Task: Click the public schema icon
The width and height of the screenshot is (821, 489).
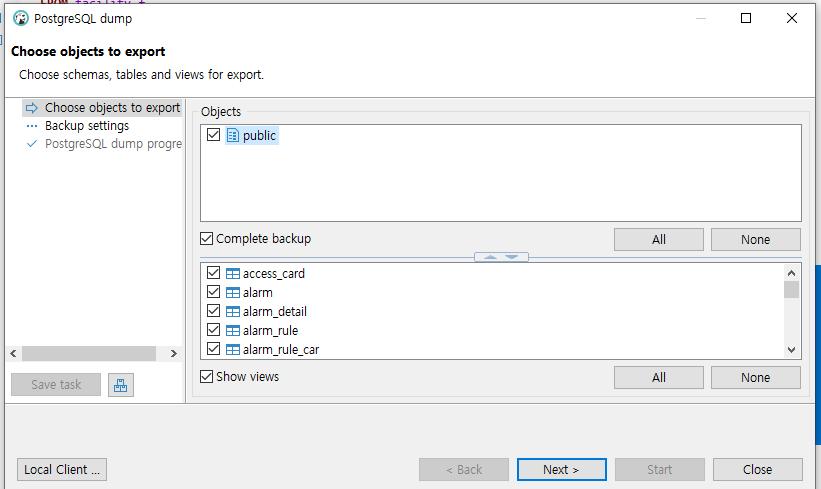Action: point(233,135)
